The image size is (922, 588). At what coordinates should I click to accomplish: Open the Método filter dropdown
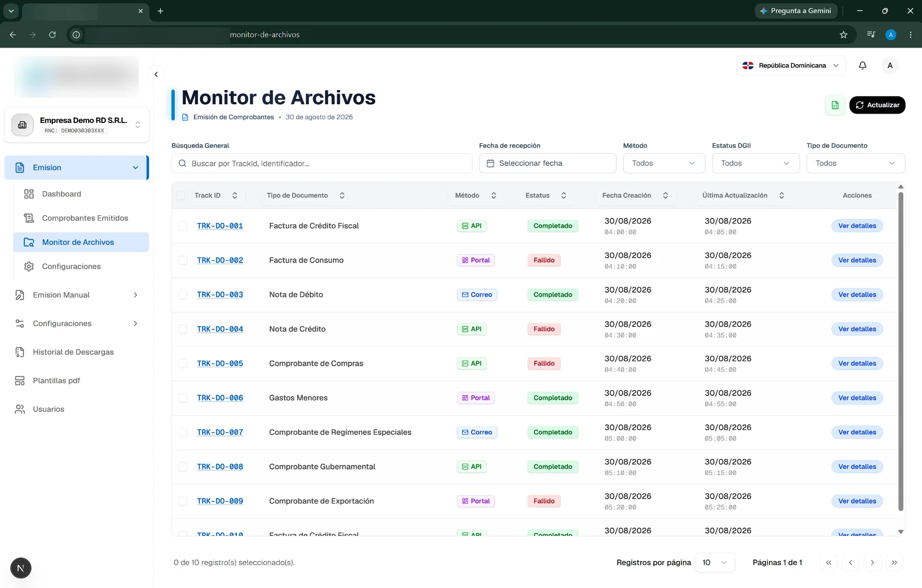pos(664,163)
